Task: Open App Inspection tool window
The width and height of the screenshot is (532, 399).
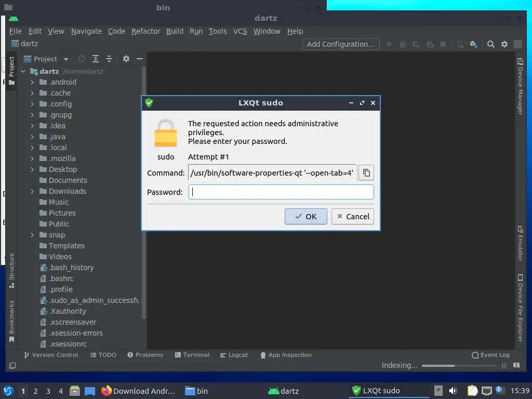Action: 286,355
